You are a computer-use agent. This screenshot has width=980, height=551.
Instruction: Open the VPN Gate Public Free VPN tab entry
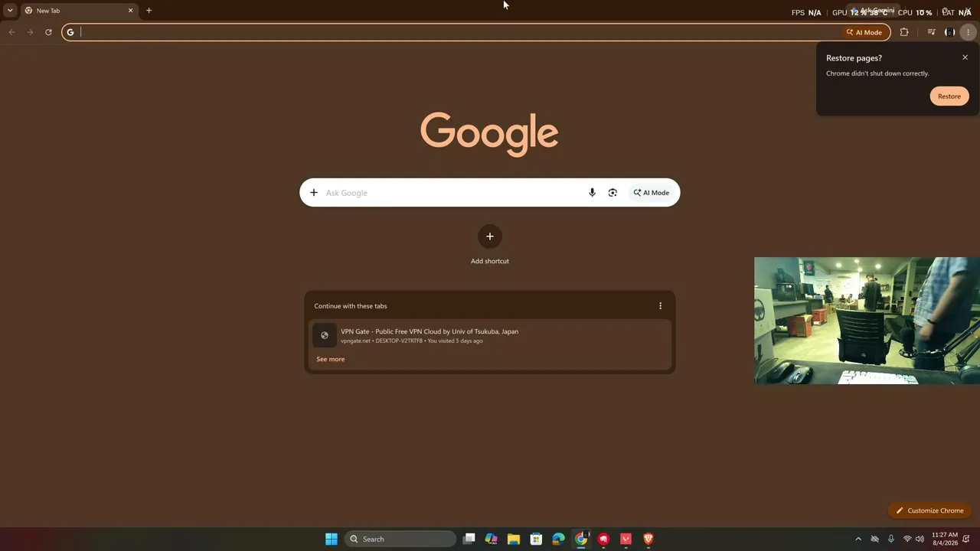[x=490, y=335]
